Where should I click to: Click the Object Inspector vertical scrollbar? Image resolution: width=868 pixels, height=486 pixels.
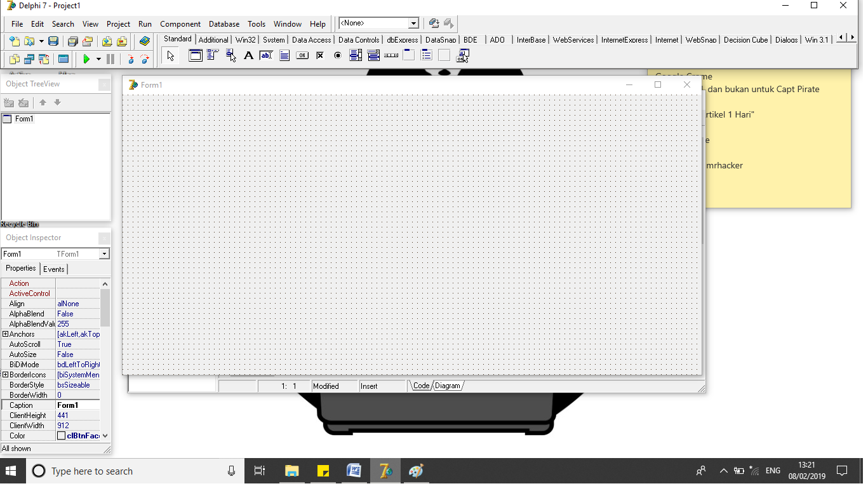click(x=105, y=360)
